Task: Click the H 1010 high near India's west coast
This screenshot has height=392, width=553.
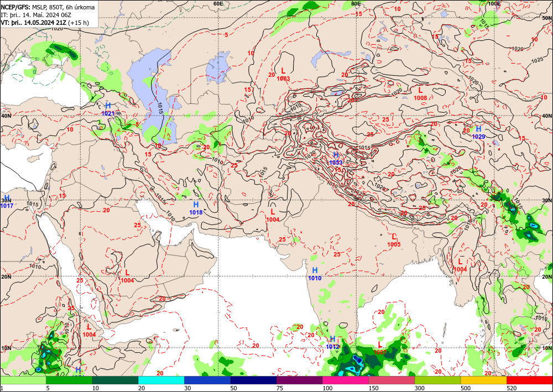Action: tap(315, 274)
